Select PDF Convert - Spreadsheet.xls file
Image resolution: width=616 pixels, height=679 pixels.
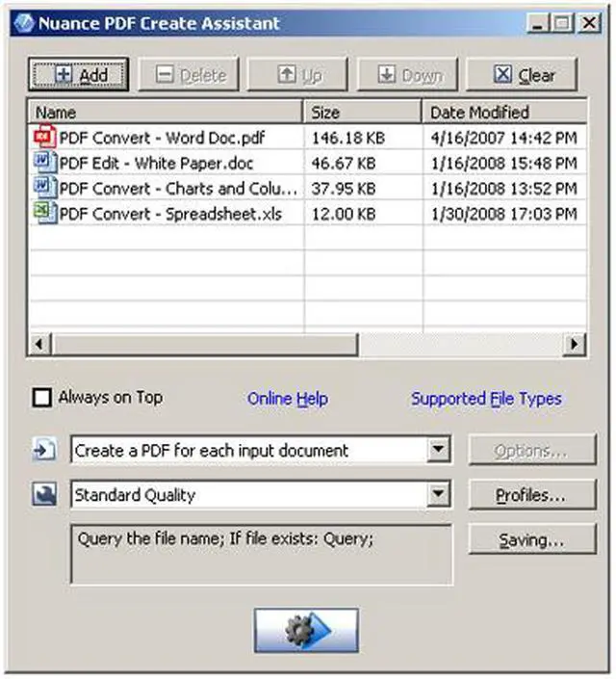pos(170,214)
